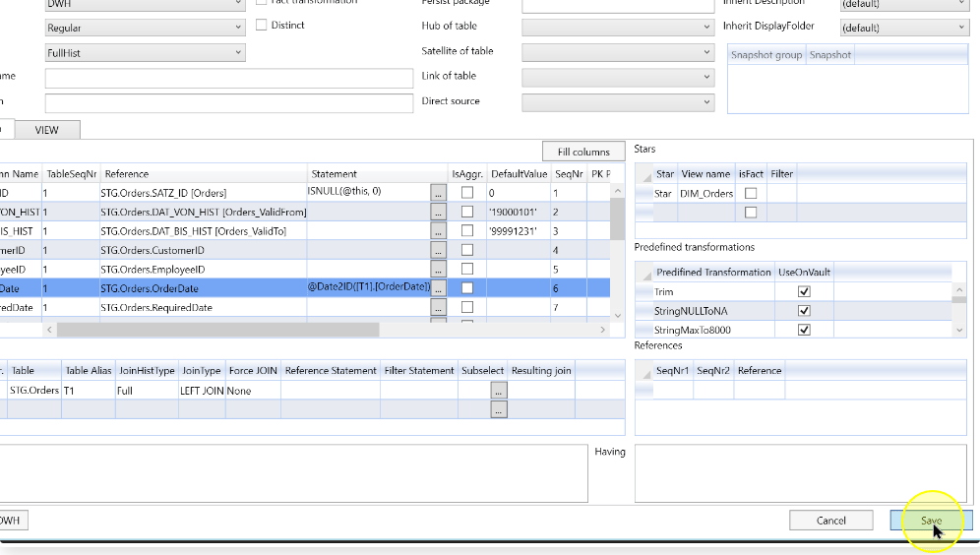Select the None Force JOIN cell
This screenshot has height=555, width=980.
253,391
